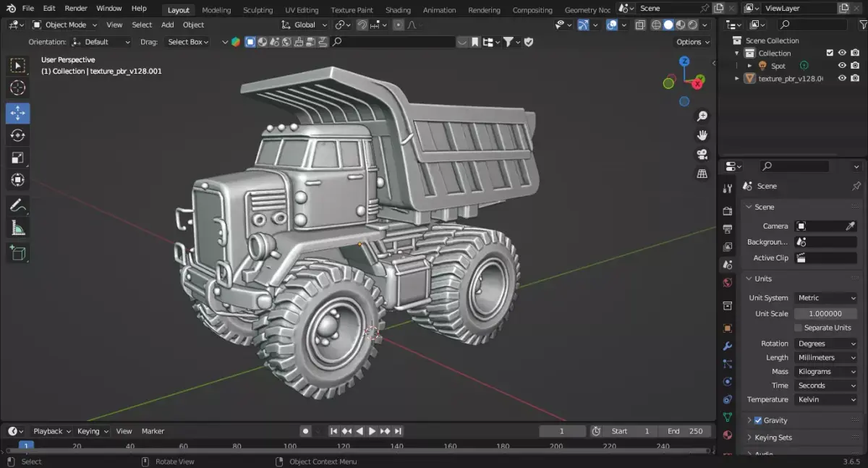This screenshot has width=868, height=468.
Task: Open the Object Data properties triangle icon
Action: pyautogui.click(x=728, y=417)
